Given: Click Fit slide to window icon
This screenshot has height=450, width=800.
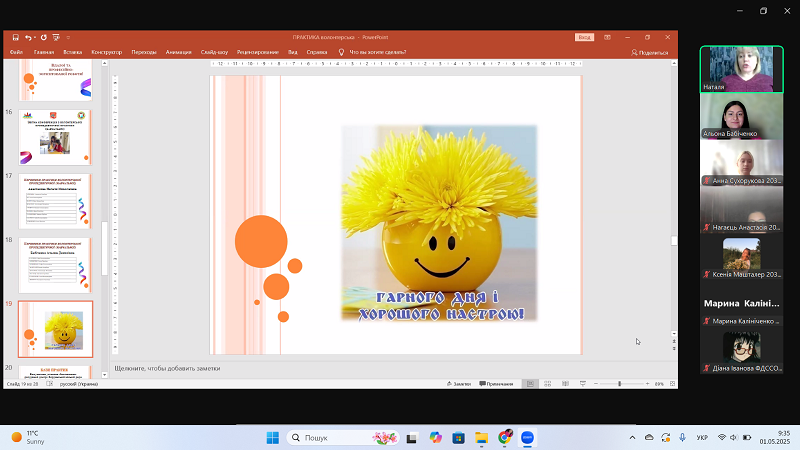Looking at the screenshot, I should [672, 384].
